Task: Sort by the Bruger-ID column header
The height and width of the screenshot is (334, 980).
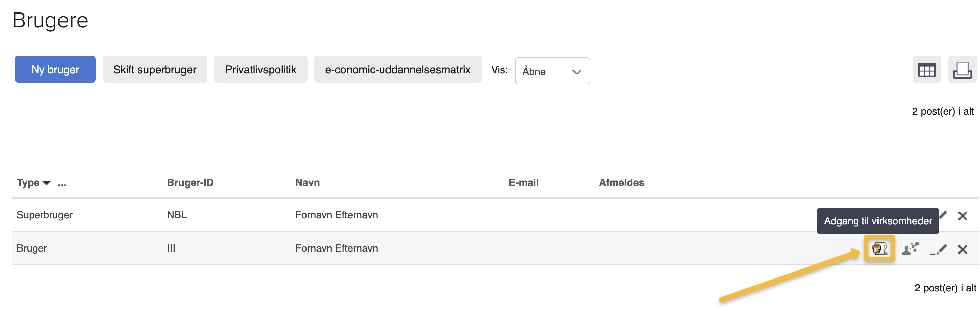Action: [x=190, y=183]
